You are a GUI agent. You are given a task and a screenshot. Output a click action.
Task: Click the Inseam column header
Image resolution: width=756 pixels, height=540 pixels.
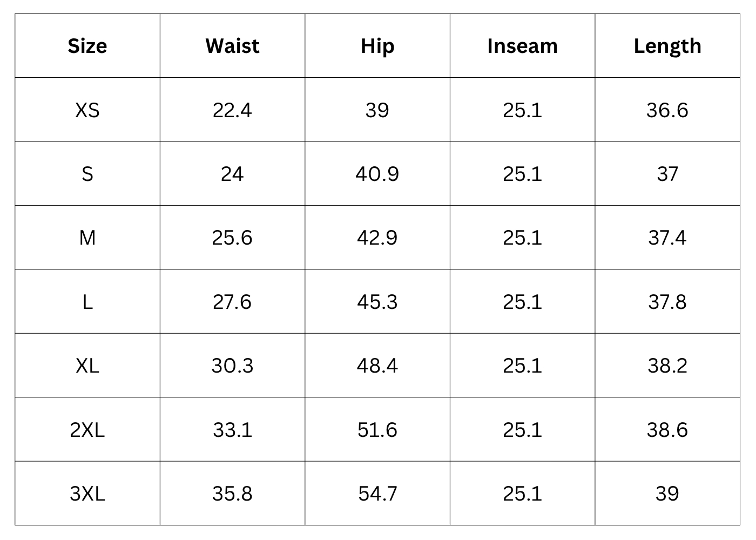click(x=522, y=46)
